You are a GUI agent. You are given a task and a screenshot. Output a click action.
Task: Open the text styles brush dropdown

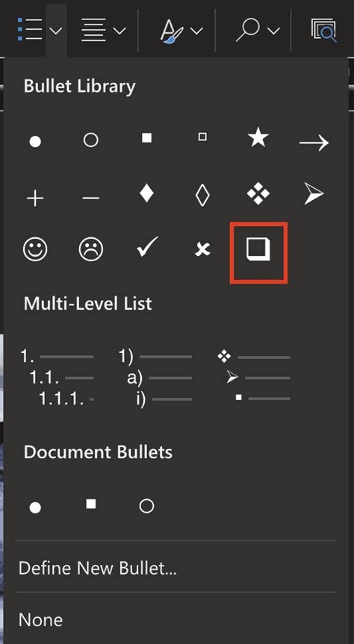point(196,31)
